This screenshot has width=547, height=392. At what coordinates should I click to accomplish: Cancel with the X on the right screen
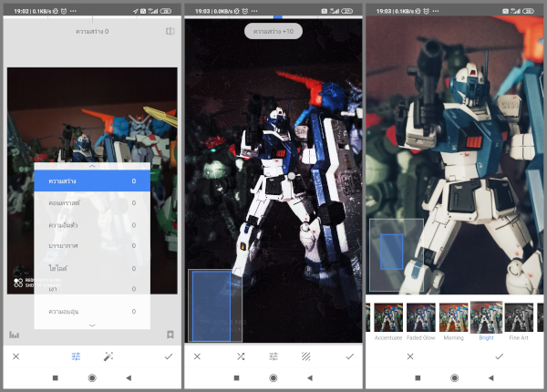click(x=410, y=356)
